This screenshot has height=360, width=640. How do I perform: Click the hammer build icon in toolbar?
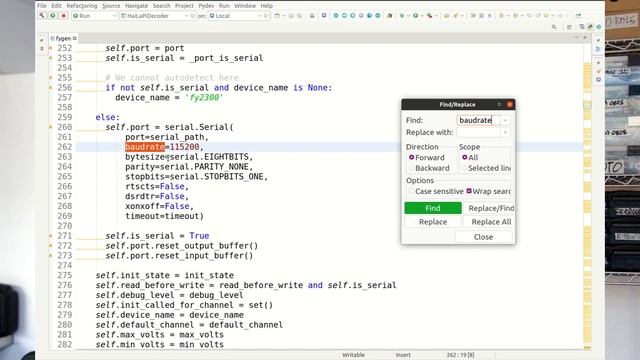click(x=42, y=16)
